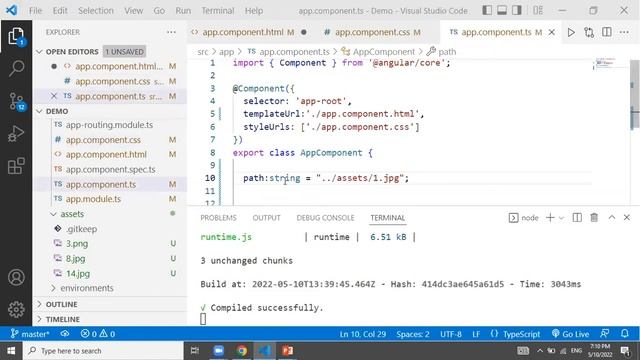Screen dimensions: 640x360
Task: Open the Search view in activity bar
Action: coord(16,68)
